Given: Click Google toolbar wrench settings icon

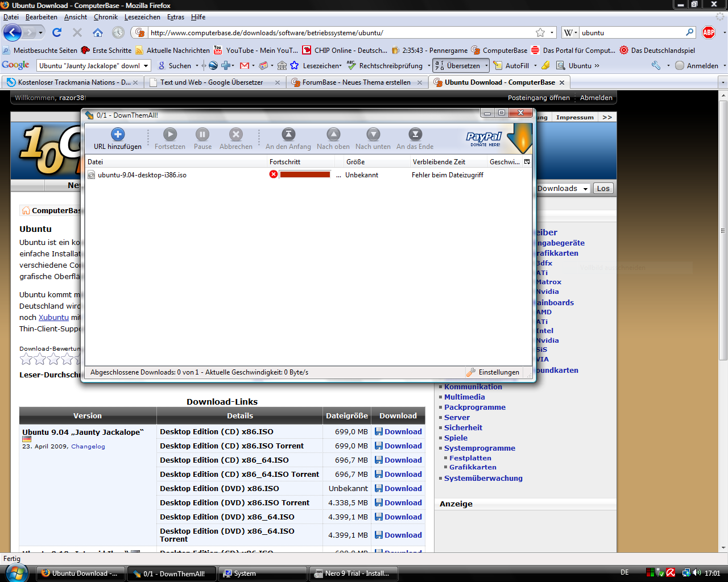Looking at the screenshot, I should 656,66.
